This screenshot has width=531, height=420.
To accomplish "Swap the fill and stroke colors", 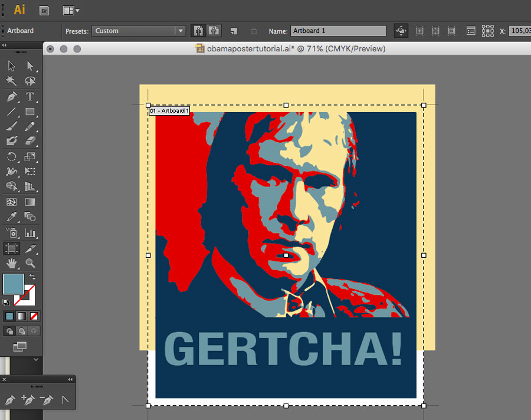I will click(32, 277).
